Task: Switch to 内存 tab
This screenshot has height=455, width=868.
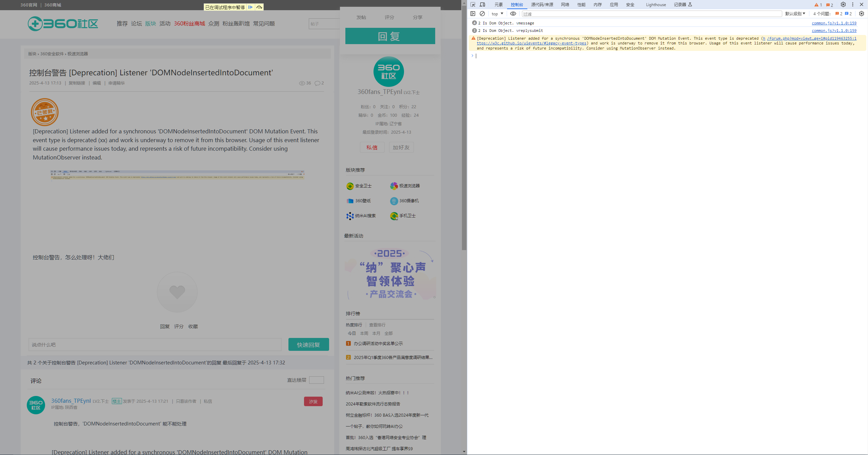Action: (x=598, y=5)
